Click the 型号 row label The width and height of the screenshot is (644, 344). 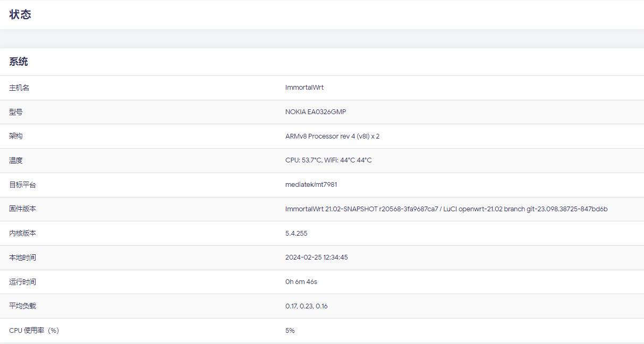point(16,112)
